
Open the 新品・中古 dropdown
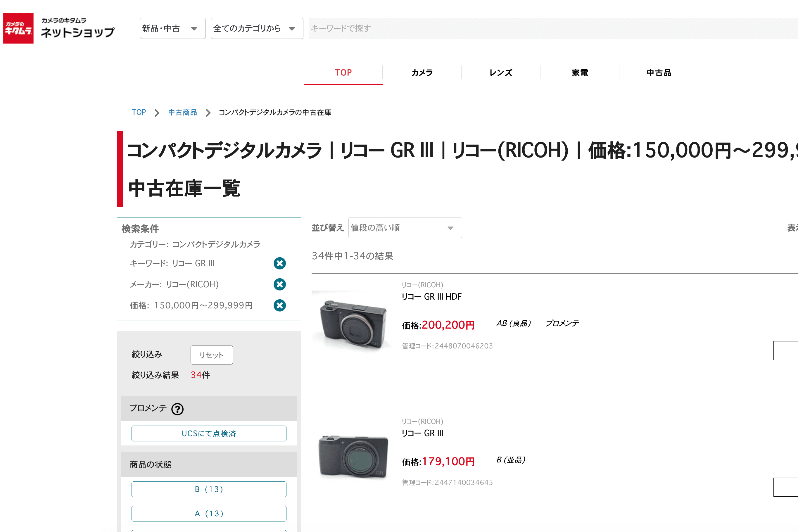[172, 28]
